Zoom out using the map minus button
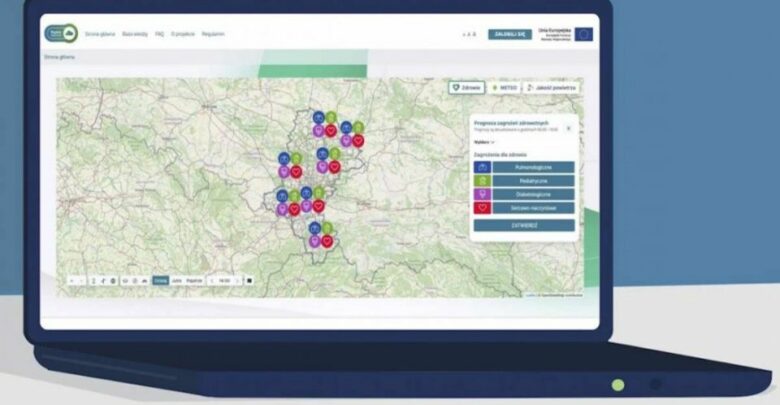The width and height of the screenshot is (780, 405). (x=82, y=281)
